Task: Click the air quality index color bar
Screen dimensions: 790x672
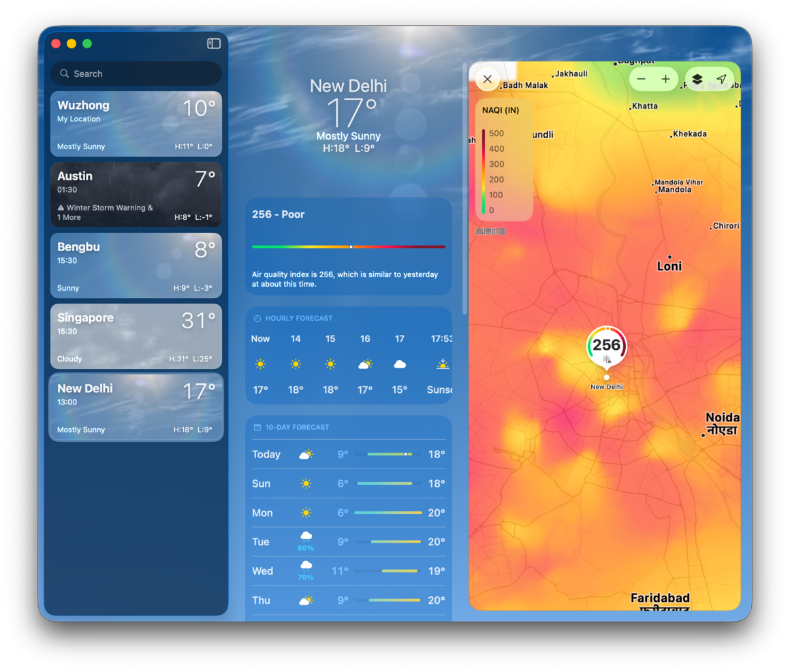Action: [x=349, y=246]
